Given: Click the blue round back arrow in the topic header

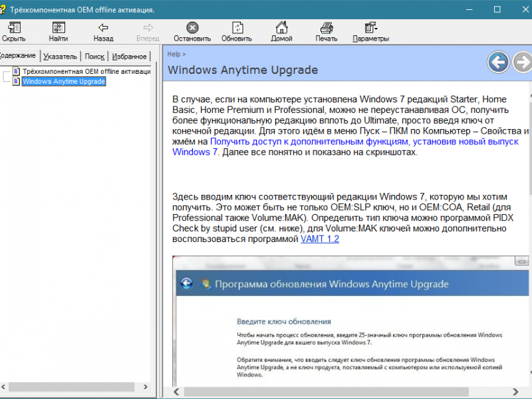Looking at the screenshot, I should 498,62.
